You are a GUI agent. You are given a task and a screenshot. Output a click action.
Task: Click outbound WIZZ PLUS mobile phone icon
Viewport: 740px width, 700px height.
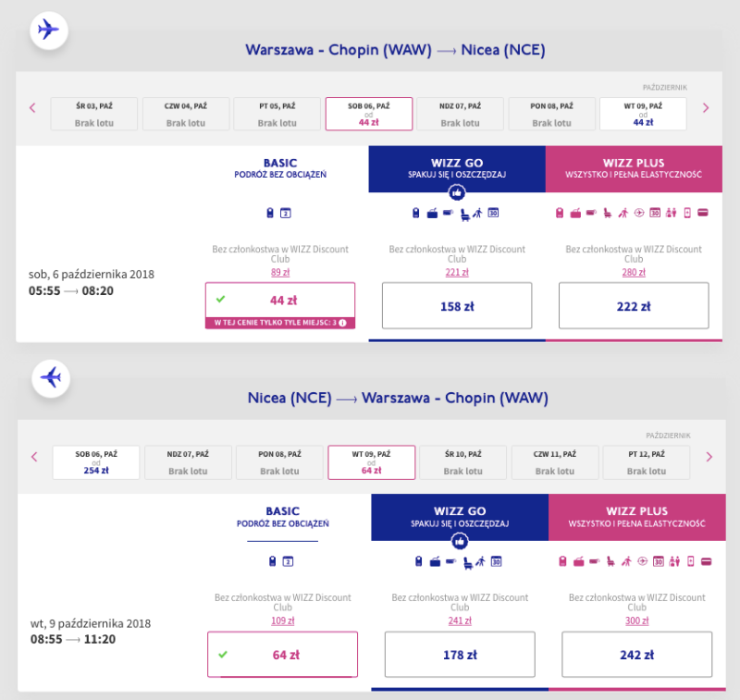687,213
